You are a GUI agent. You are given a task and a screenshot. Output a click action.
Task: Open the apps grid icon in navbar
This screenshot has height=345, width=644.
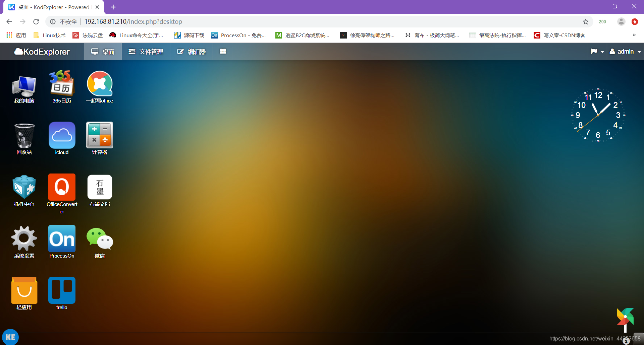[223, 52]
